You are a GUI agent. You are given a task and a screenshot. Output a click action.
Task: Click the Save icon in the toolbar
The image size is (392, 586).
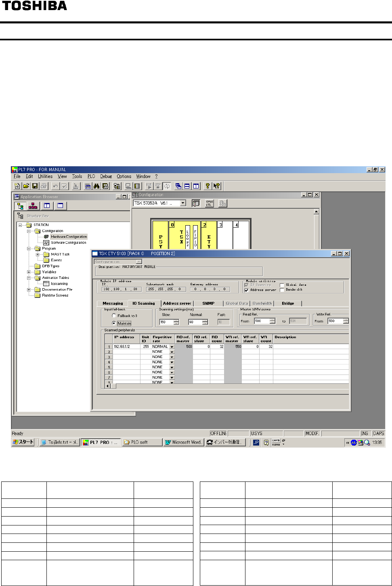coord(35,186)
